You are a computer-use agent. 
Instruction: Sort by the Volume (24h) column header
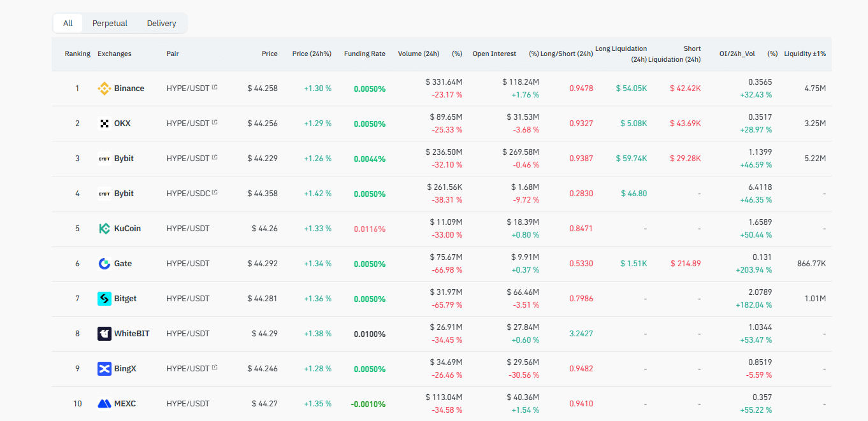click(x=419, y=54)
